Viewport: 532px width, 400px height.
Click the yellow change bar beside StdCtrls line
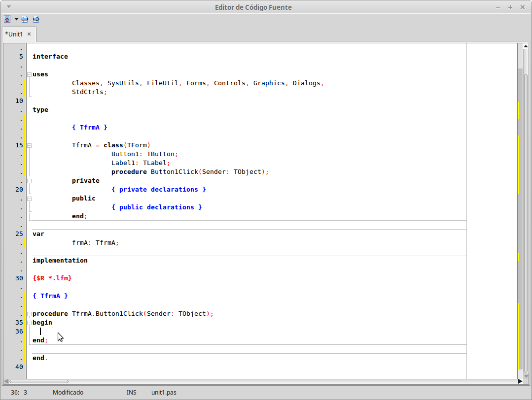24,92
